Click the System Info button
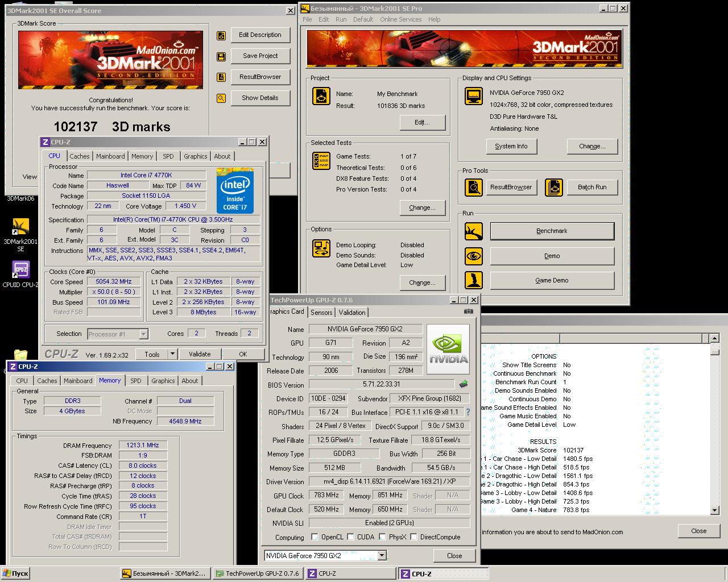This screenshot has height=582, width=728. tap(511, 146)
